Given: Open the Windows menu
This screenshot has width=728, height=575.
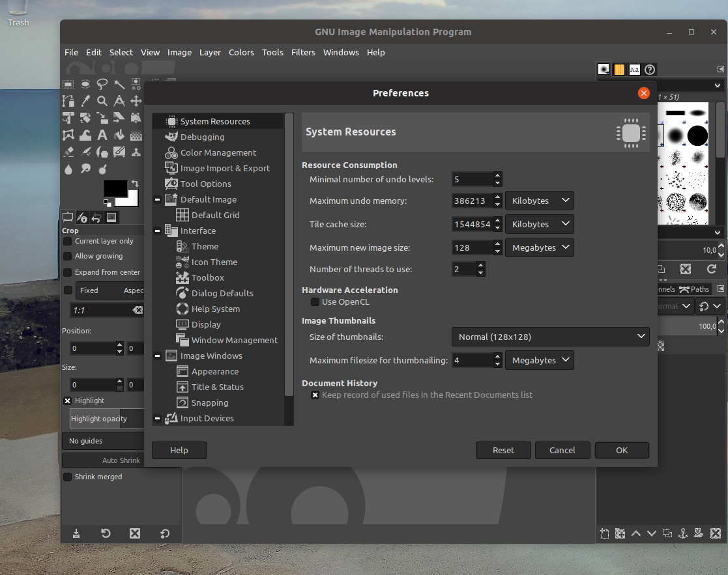Looking at the screenshot, I should [x=341, y=52].
